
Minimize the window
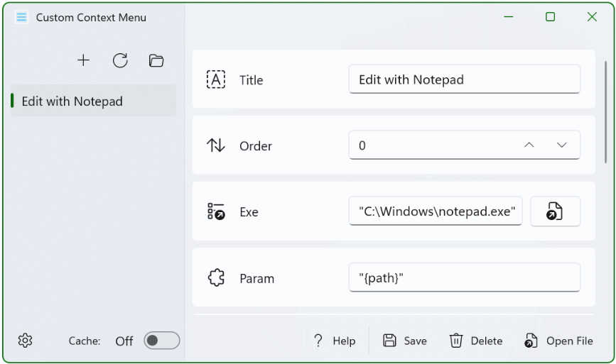coord(508,17)
